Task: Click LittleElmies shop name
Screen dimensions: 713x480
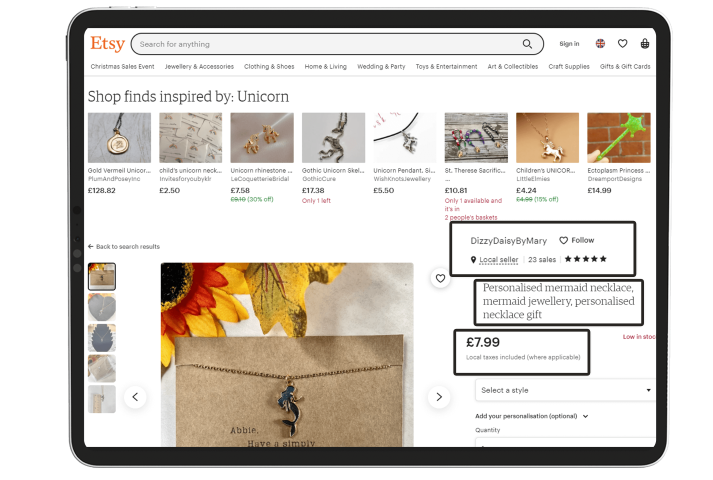Action: (x=533, y=179)
